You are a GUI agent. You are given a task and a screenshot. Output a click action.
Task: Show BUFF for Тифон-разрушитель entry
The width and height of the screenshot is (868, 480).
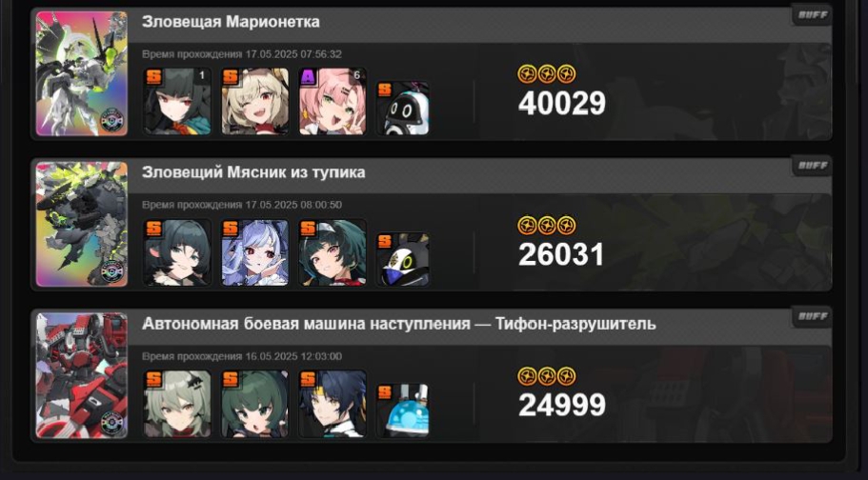click(812, 316)
